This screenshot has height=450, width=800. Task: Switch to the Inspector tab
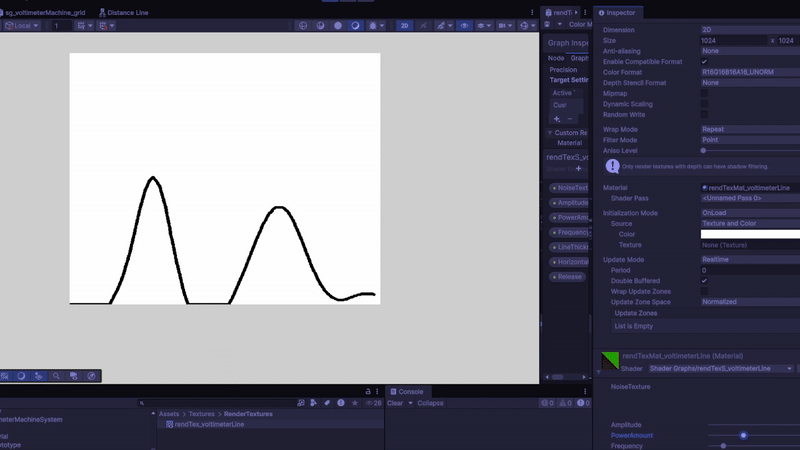pyautogui.click(x=621, y=12)
